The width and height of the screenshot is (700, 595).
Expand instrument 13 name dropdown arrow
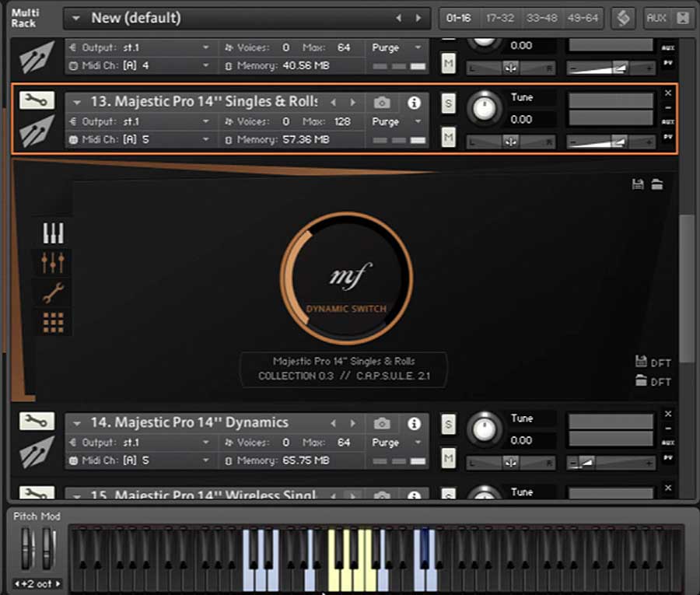pyautogui.click(x=77, y=103)
